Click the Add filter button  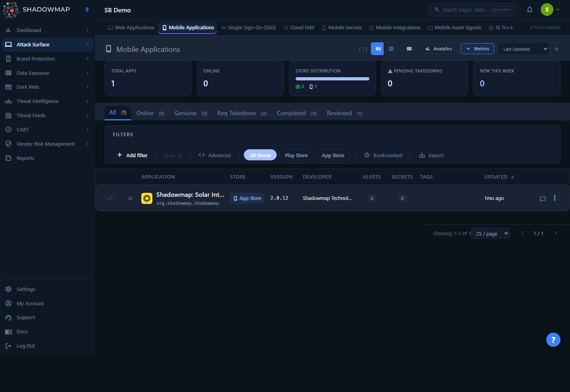[132, 155]
